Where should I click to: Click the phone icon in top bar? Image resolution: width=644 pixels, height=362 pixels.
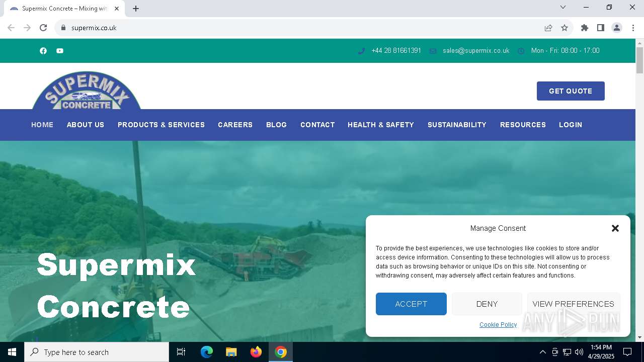tap(361, 51)
